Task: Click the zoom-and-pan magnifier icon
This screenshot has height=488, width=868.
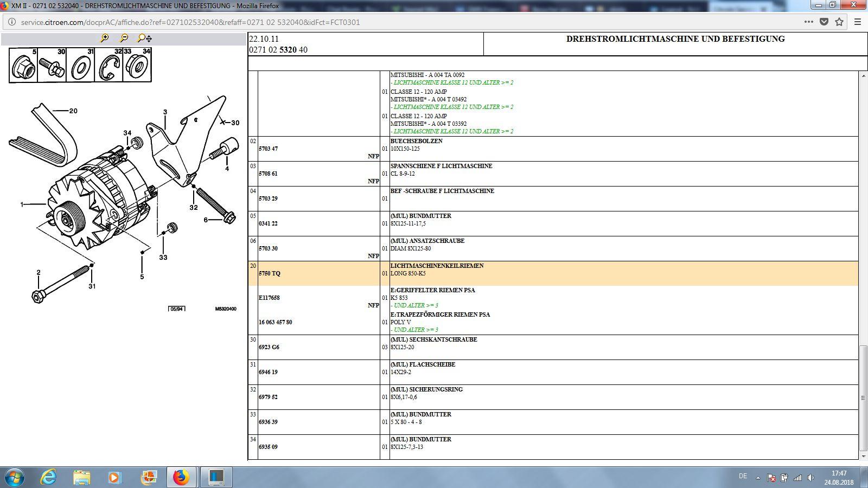Action: click(144, 38)
